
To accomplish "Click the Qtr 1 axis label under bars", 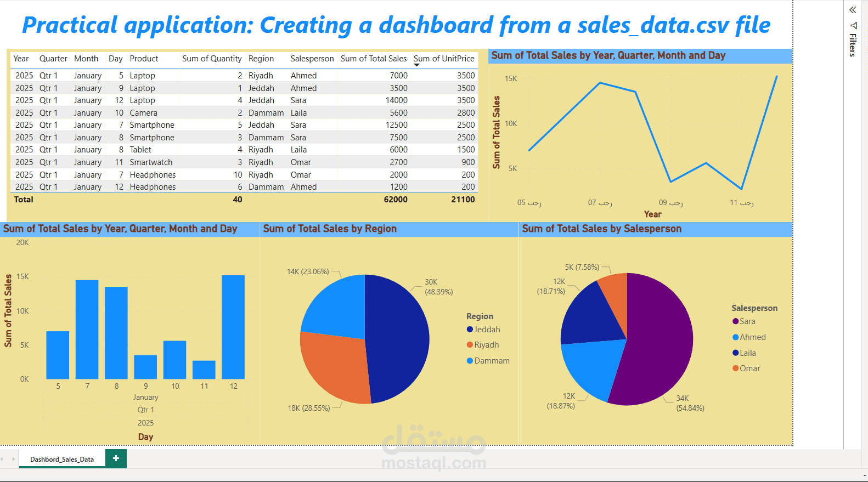I will [145, 410].
